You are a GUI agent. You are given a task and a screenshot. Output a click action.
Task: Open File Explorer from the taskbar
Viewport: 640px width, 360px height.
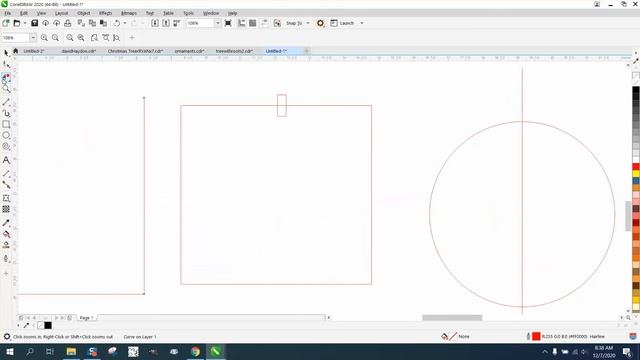coord(71,351)
